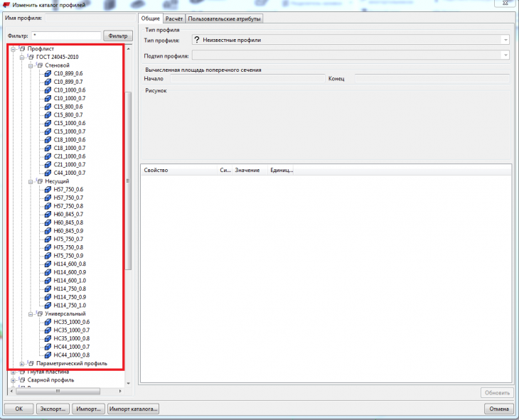Click the profile icon beside HC35_1000_0.6
Screen dimensions: 519x420
coord(48,322)
